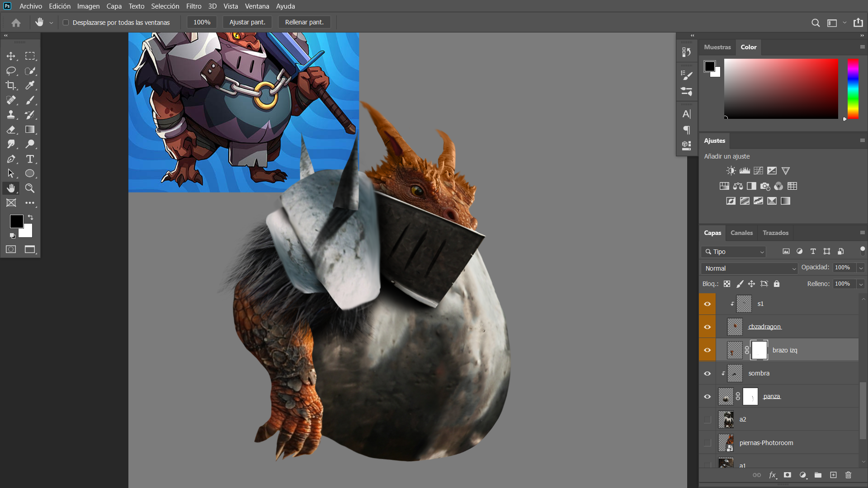The height and width of the screenshot is (488, 868).
Task: Hide the brazo izq layer
Action: [x=708, y=350]
